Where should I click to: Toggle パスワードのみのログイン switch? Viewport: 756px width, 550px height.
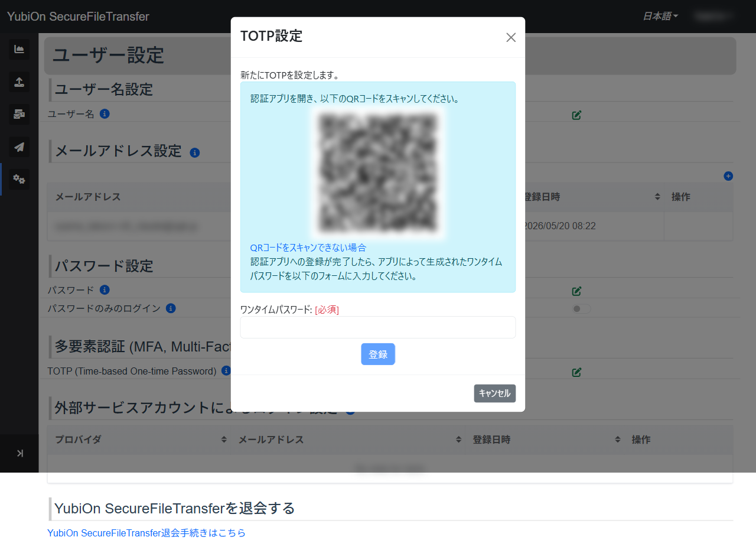(x=581, y=309)
